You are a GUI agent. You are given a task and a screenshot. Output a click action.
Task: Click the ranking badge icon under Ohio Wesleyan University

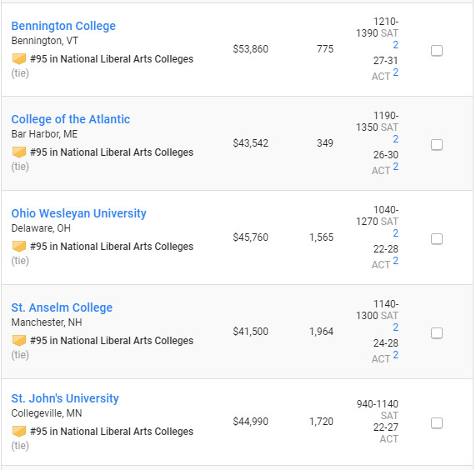(19, 246)
